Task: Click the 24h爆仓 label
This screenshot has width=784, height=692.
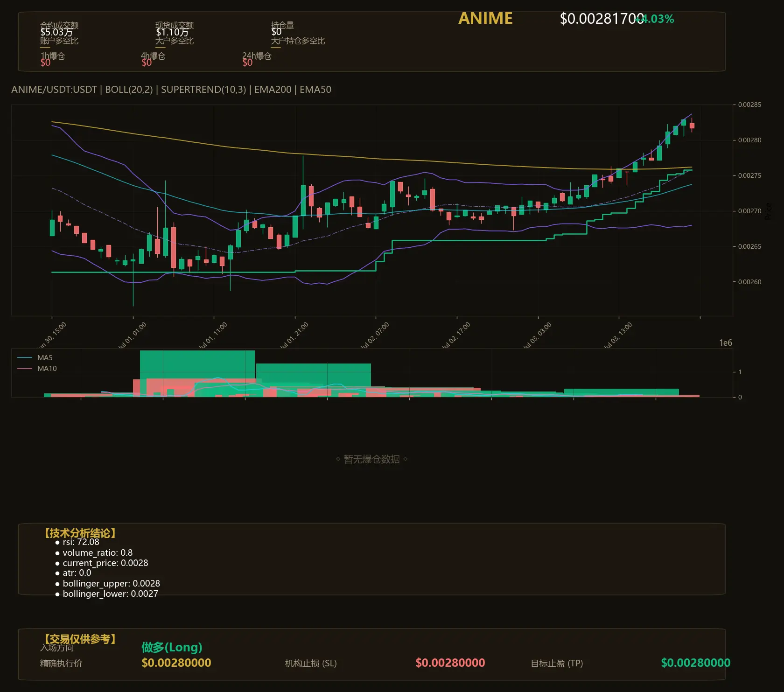Action: [x=257, y=56]
